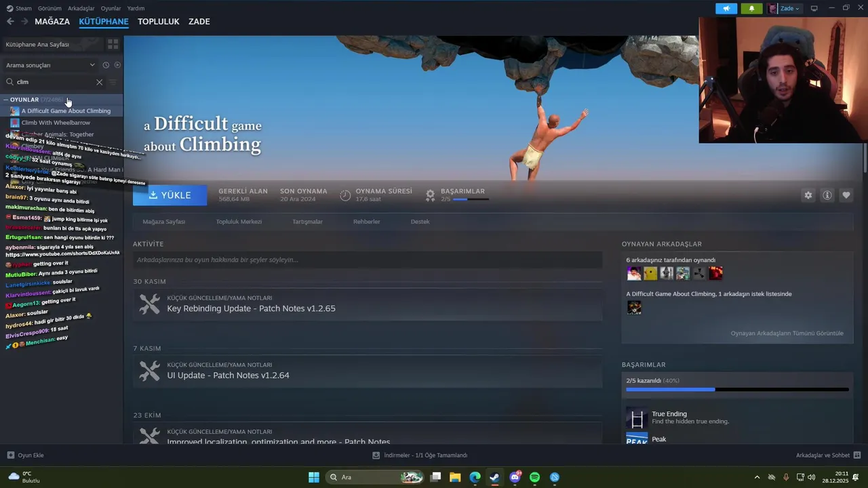Viewport: 868px width, 488px height.
Task: Open advanced search filter options icon
Action: (x=113, y=82)
